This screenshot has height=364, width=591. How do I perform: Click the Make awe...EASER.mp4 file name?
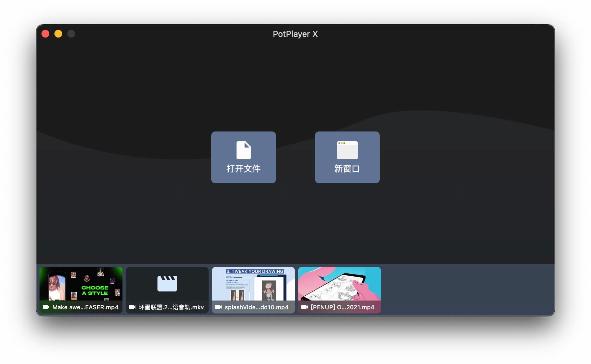(86, 307)
